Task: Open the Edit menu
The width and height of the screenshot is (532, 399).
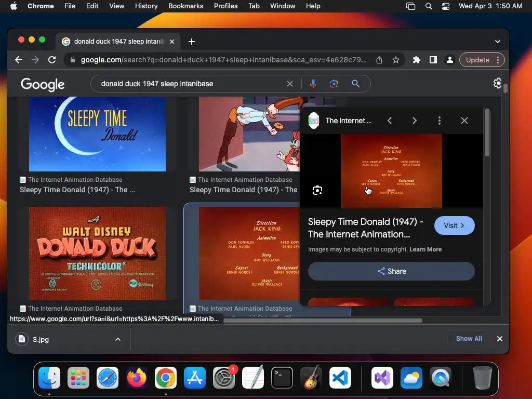Action: (92, 6)
